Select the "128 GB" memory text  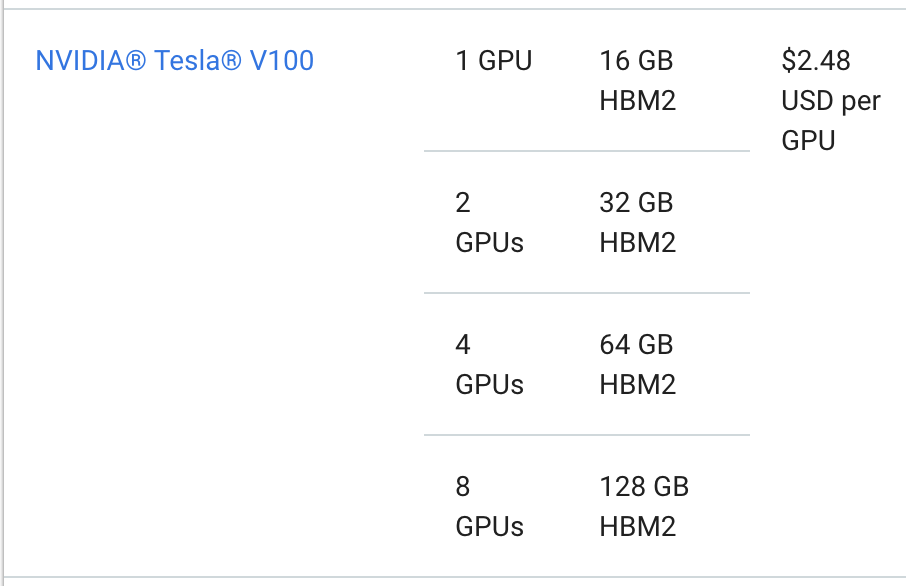644,487
